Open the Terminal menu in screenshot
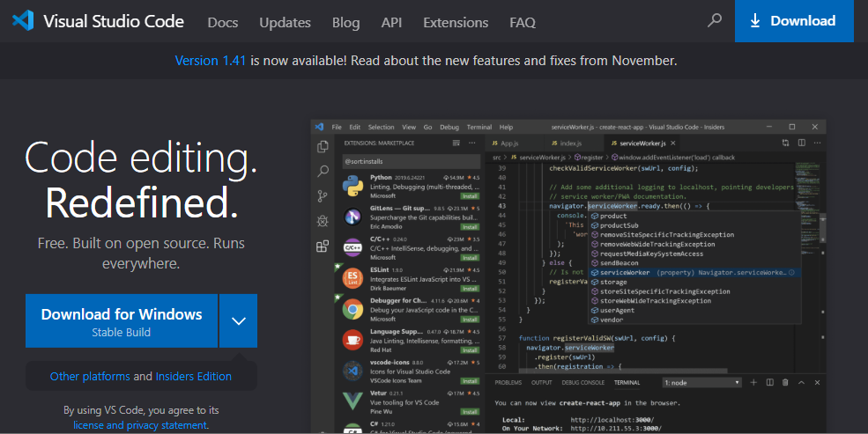The height and width of the screenshot is (434, 868). 479,127
